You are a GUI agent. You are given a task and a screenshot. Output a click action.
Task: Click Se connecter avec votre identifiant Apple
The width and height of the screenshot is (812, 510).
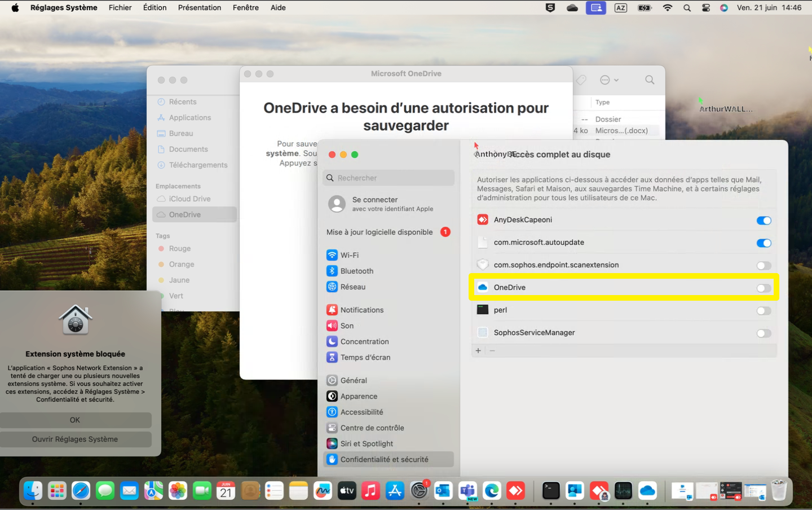point(389,204)
